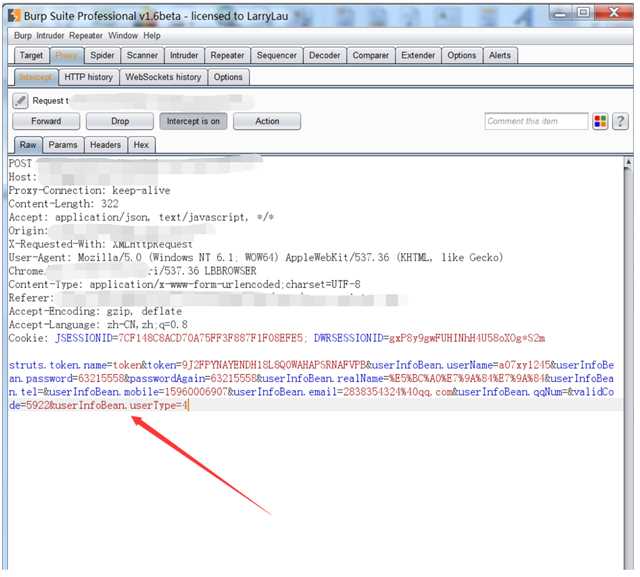Image resolution: width=640 pixels, height=577 pixels.
Task: Switch to the Repeater tool tab
Action: [x=227, y=55]
